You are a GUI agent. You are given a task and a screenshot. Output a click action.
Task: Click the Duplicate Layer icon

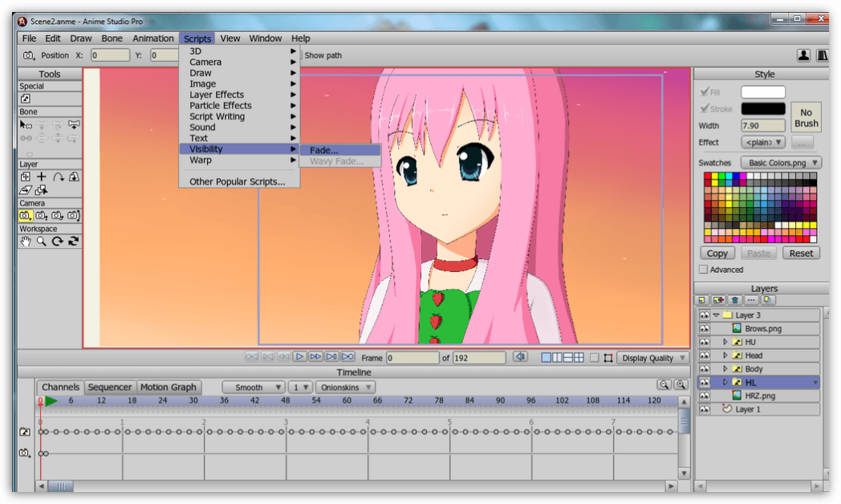tap(718, 300)
